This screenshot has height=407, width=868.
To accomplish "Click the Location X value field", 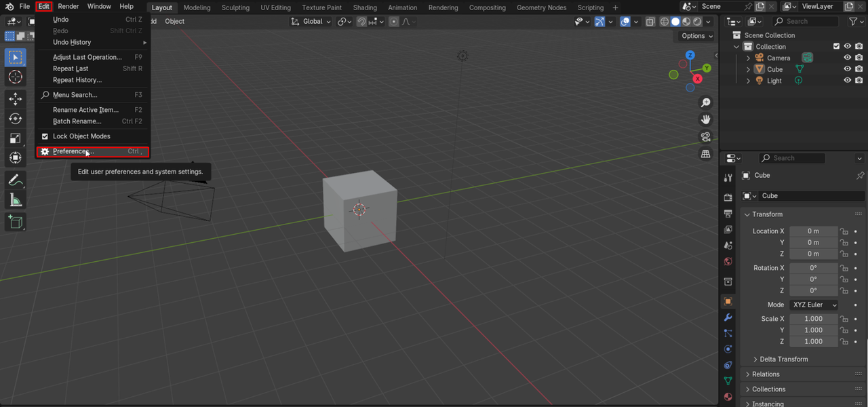I will click(814, 231).
